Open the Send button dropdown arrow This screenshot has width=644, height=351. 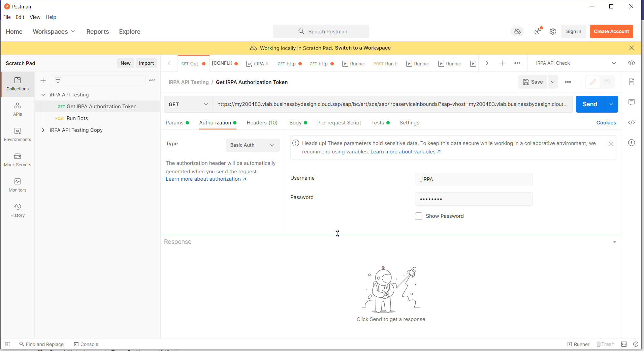tap(611, 104)
